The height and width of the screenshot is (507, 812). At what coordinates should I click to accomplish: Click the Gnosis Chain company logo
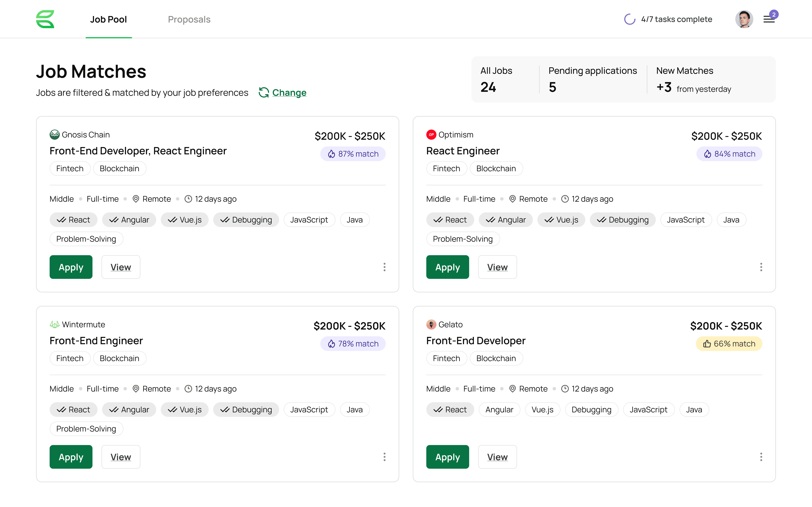54,134
